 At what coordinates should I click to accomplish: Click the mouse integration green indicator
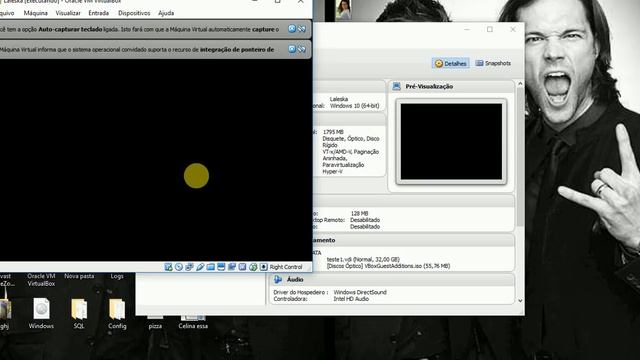[253, 267]
